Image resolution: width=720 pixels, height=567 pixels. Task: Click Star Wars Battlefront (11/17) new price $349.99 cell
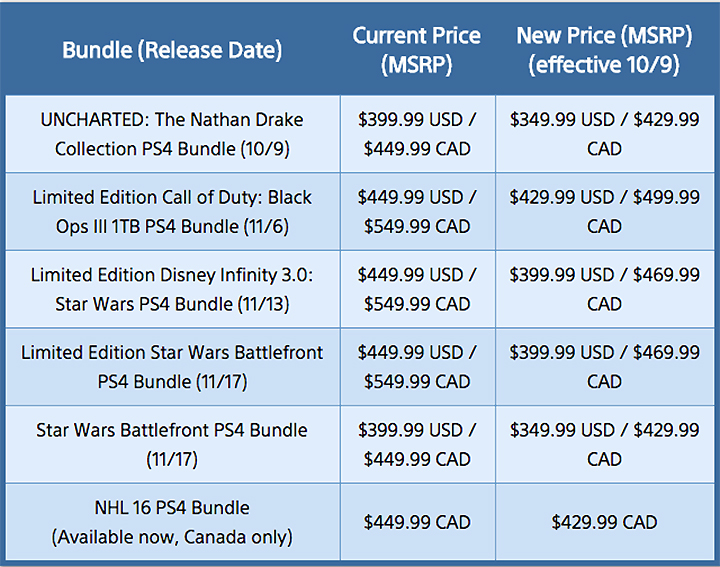pyautogui.click(x=605, y=444)
